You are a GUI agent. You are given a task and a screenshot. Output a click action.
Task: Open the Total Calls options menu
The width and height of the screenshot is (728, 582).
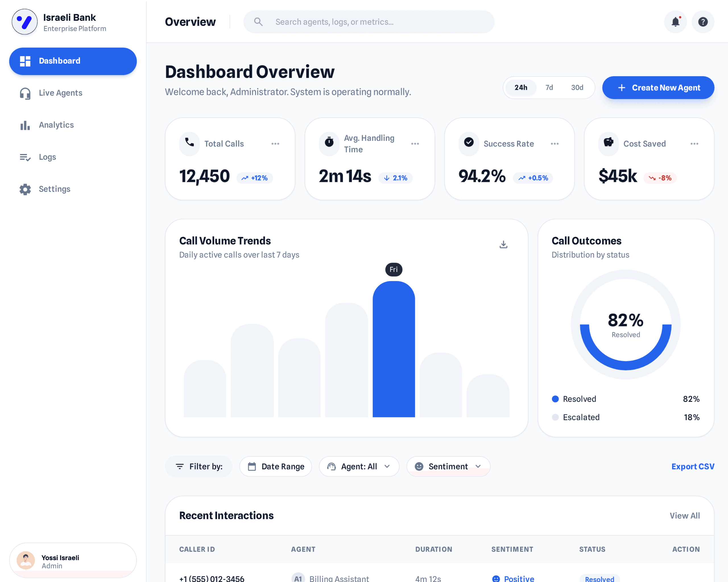[x=276, y=144]
